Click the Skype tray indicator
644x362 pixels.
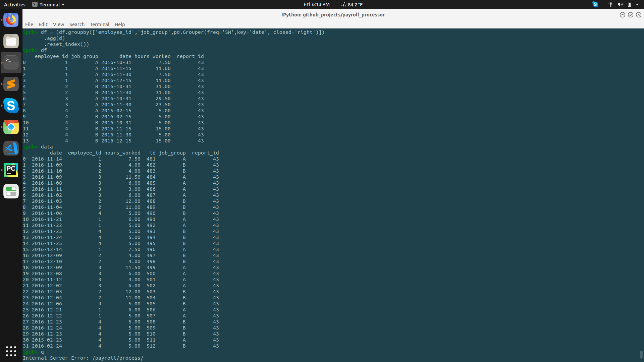(595, 4)
